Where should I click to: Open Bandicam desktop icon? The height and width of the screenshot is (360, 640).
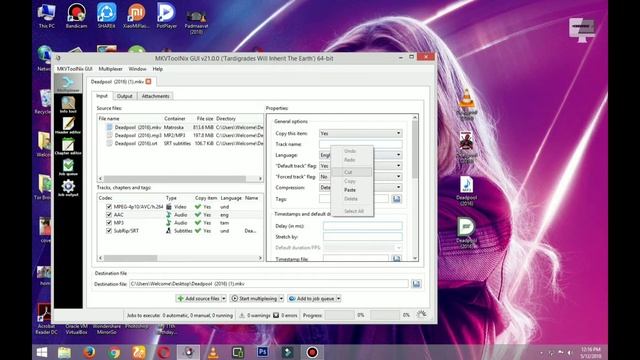coord(76,16)
